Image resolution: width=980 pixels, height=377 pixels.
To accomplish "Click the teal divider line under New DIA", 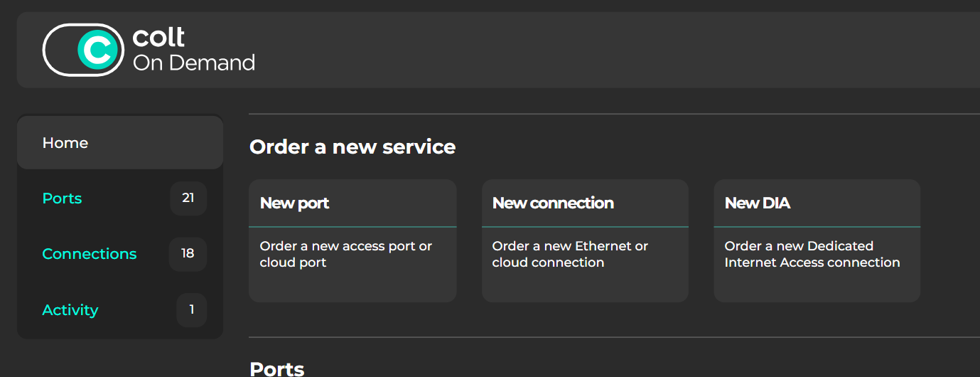I will 817,227.
